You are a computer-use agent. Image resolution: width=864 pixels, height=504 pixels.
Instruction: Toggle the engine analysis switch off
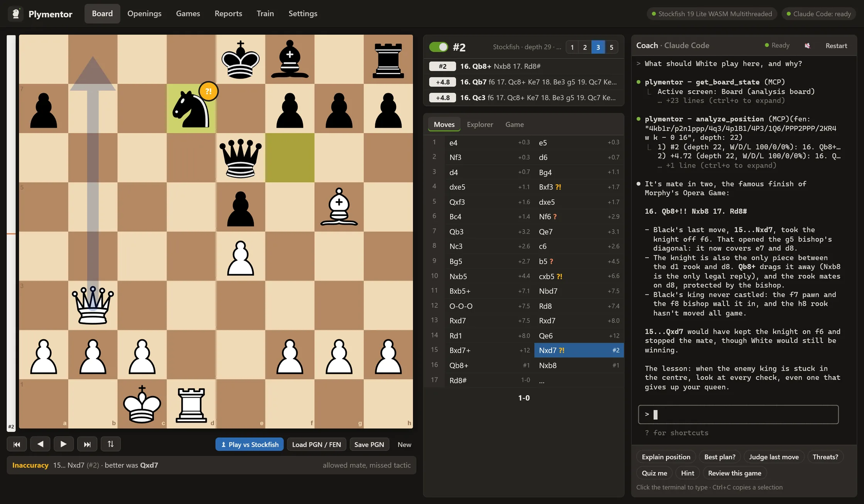pos(439,47)
